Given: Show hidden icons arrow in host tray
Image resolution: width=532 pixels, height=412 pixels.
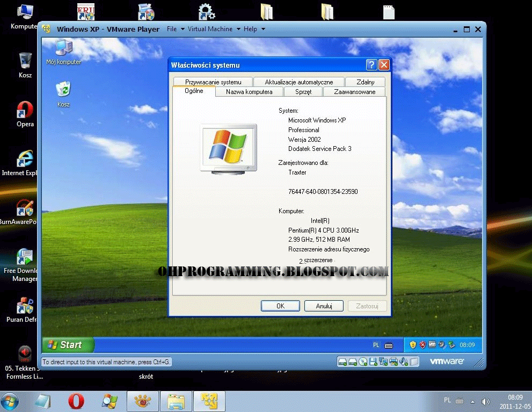Looking at the screenshot, I should tap(472, 402).
